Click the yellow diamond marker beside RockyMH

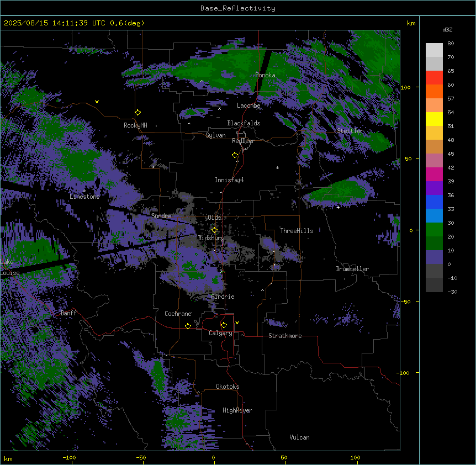click(138, 113)
